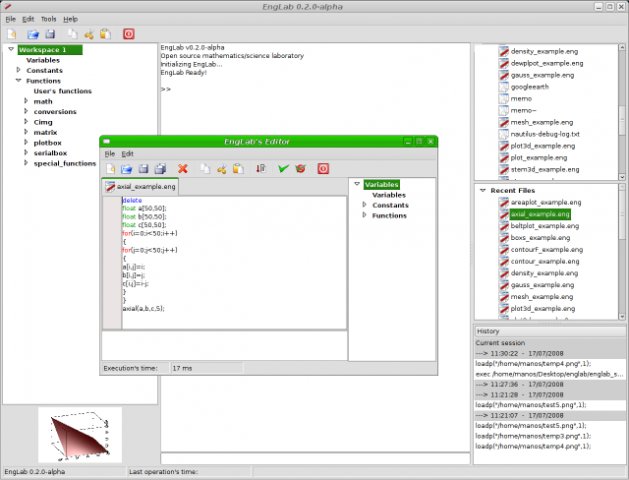Expand Cimg functions category
Screen dimensions: 629x480
pyautogui.click(x=26, y=122)
